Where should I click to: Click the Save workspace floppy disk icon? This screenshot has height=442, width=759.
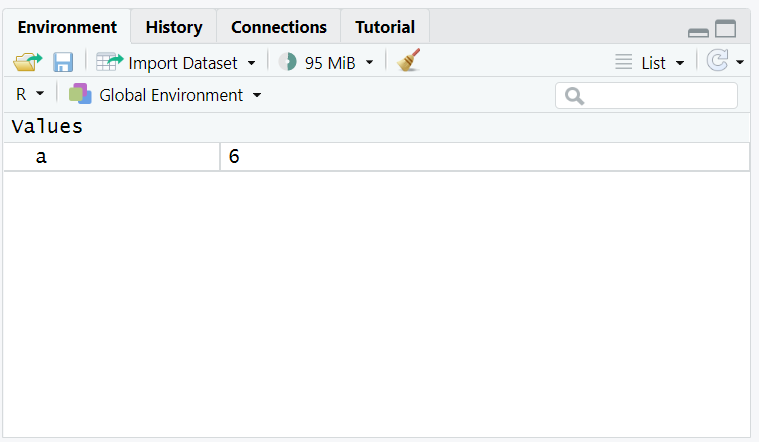click(x=63, y=62)
